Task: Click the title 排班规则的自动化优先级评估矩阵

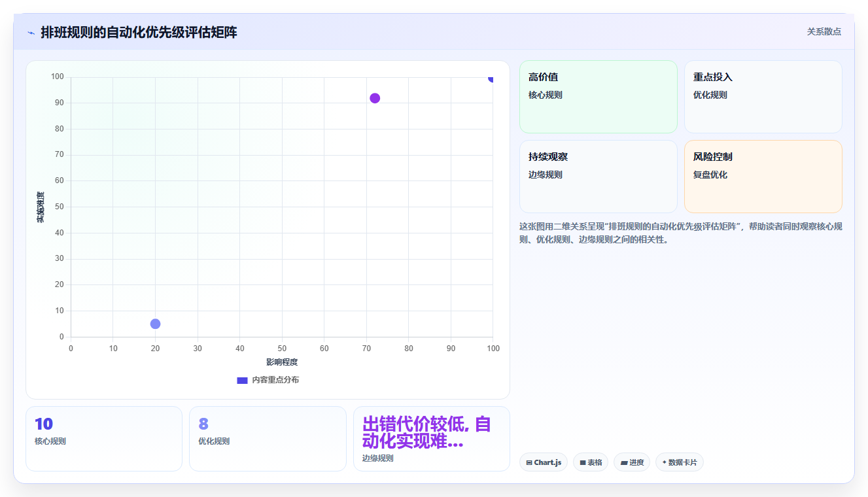Action: click(x=139, y=32)
